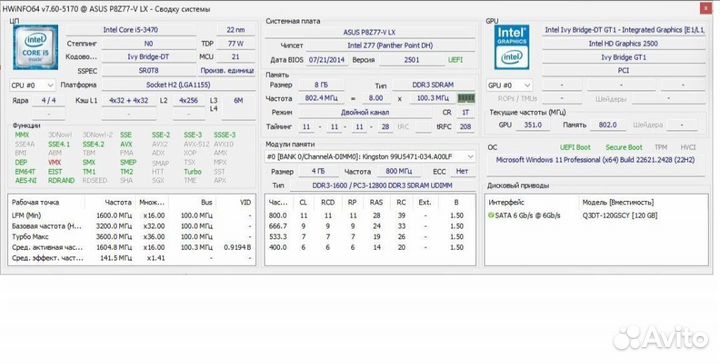The image size is (720, 363).
Task: Click the CL column header in timings table
Action: click(x=303, y=202)
